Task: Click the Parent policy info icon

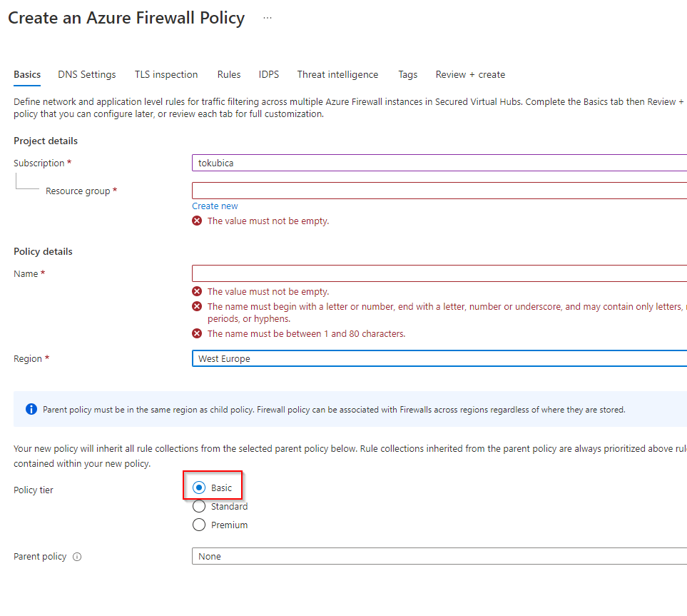Action: coord(77,557)
